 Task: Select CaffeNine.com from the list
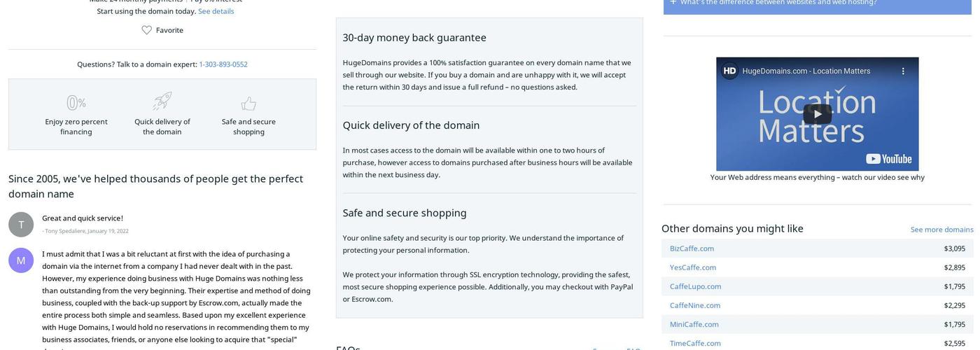tap(694, 305)
